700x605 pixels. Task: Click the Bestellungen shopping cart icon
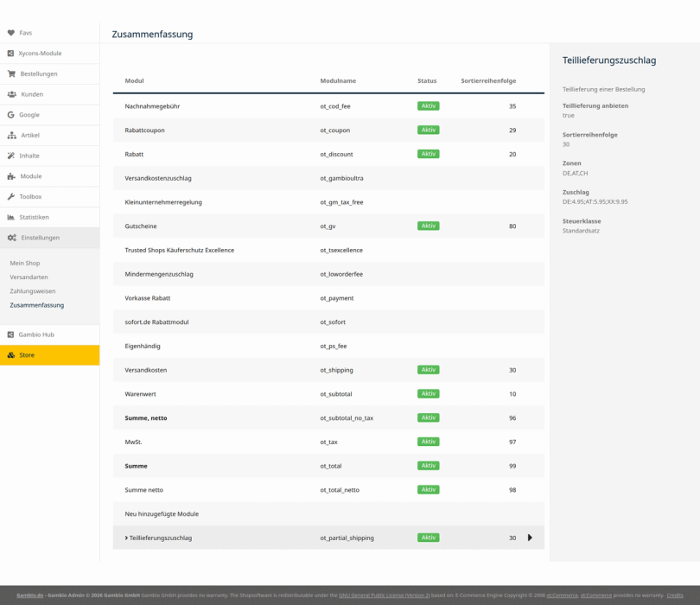(11, 73)
